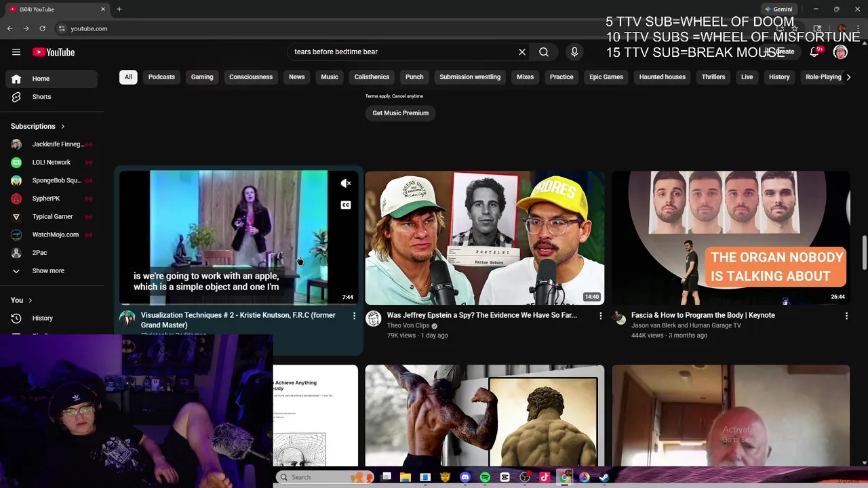Open the 2Pac subscription
868x488 pixels.
(x=52, y=253)
